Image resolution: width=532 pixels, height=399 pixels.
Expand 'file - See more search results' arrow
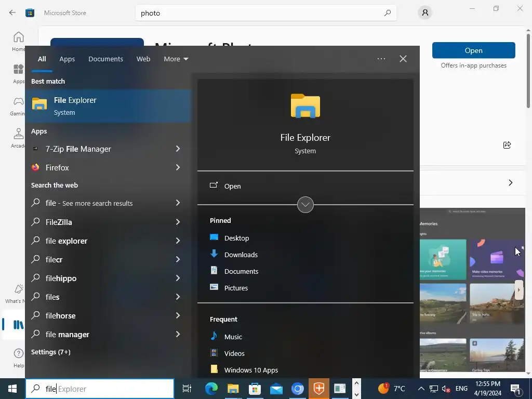(178, 203)
